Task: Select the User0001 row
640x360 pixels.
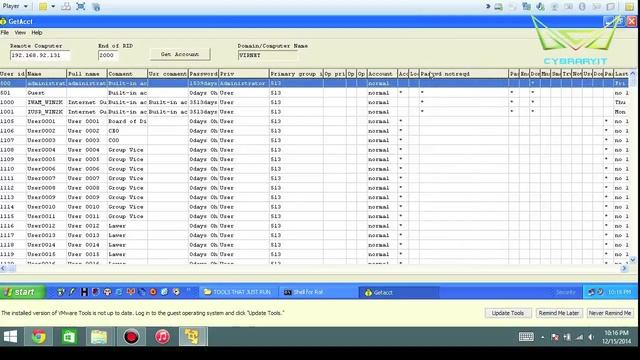Action: tap(314, 121)
